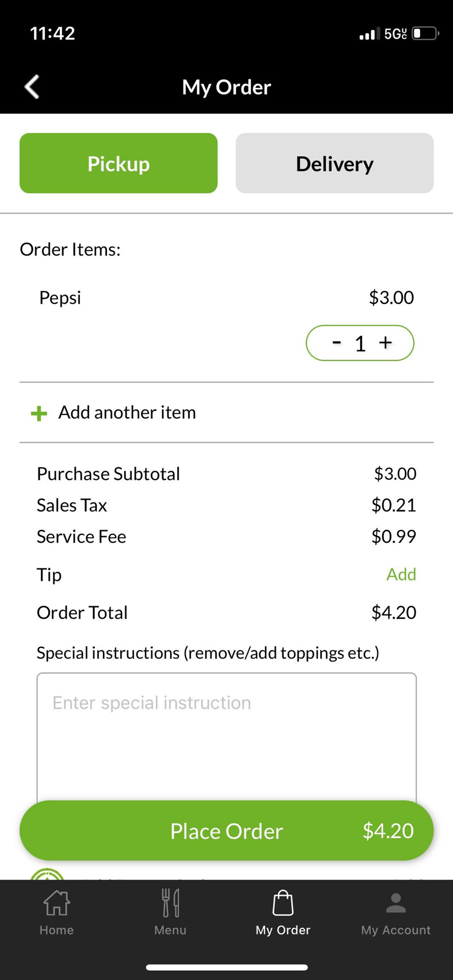Go back using the header arrow
Screen dimensions: 453x980
(x=32, y=87)
